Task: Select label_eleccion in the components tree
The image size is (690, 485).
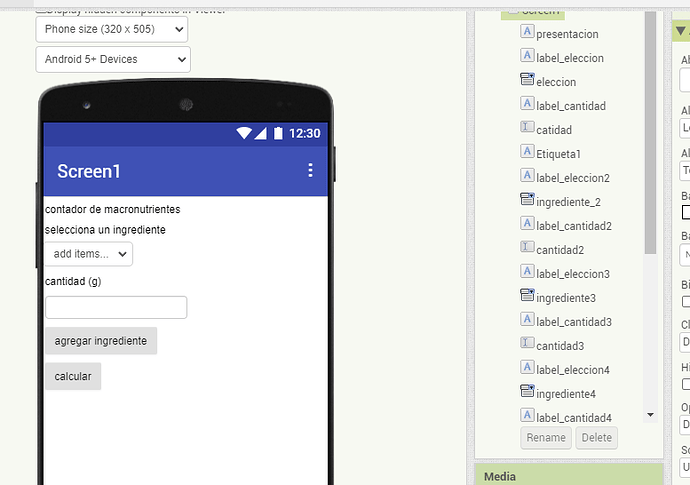Action: (569, 58)
